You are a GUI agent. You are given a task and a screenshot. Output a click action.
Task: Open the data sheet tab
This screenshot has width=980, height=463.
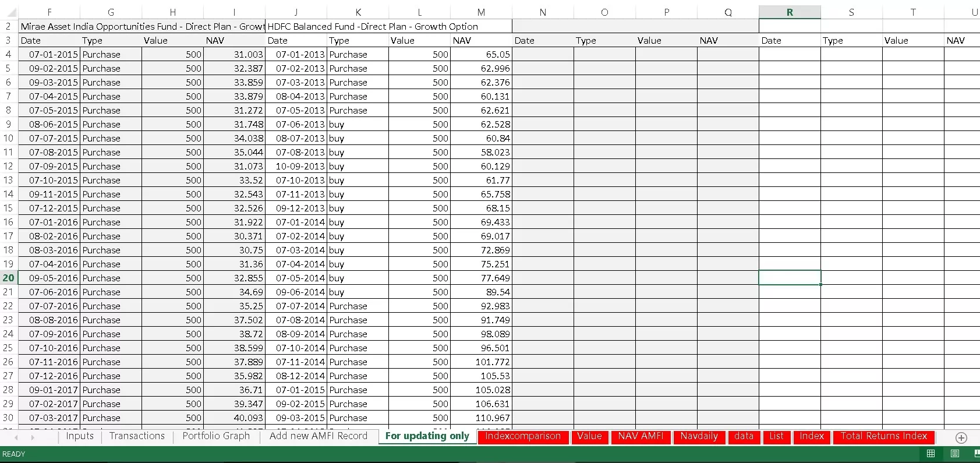tap(744, 436)
